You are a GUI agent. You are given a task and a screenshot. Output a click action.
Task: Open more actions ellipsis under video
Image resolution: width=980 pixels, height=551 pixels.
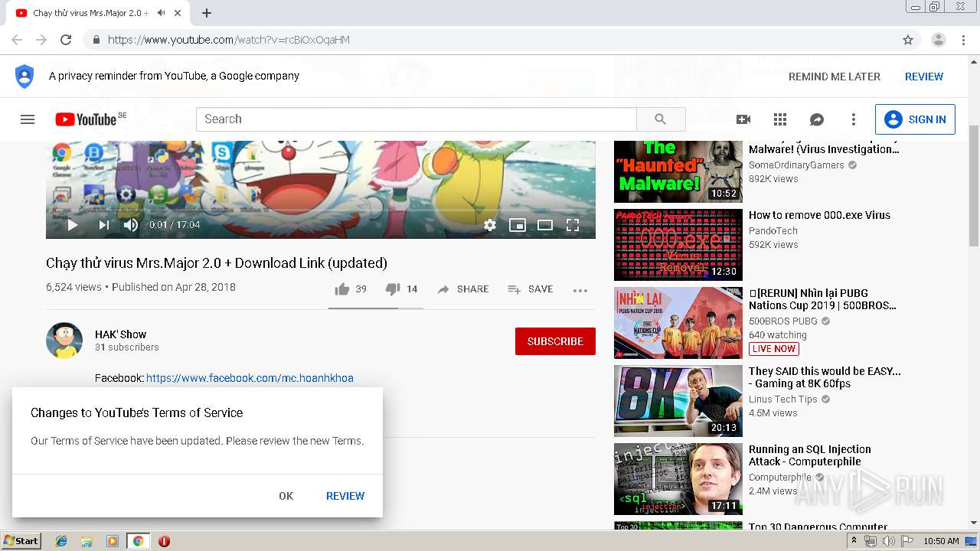point(580,290)
